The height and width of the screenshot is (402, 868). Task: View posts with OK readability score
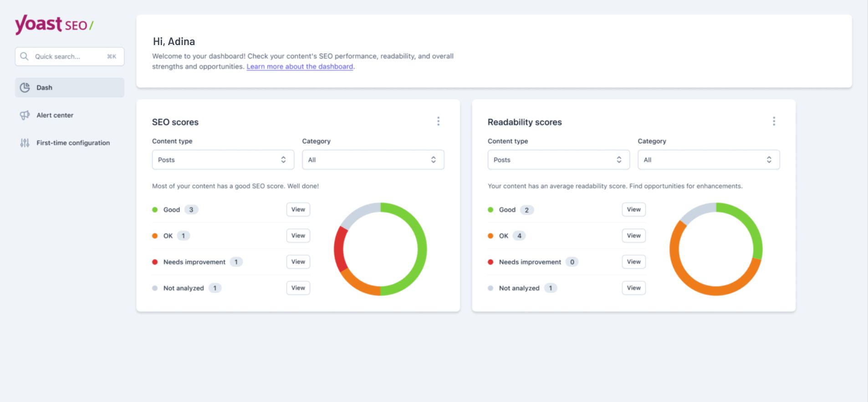(x=633, y=236)
